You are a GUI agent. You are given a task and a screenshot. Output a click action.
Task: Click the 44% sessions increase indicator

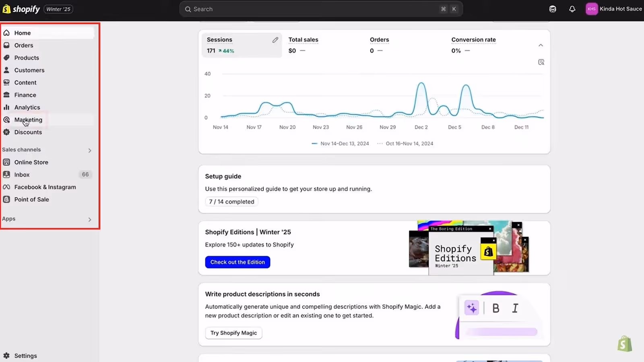pyautogui.click(x=226, y=51)
